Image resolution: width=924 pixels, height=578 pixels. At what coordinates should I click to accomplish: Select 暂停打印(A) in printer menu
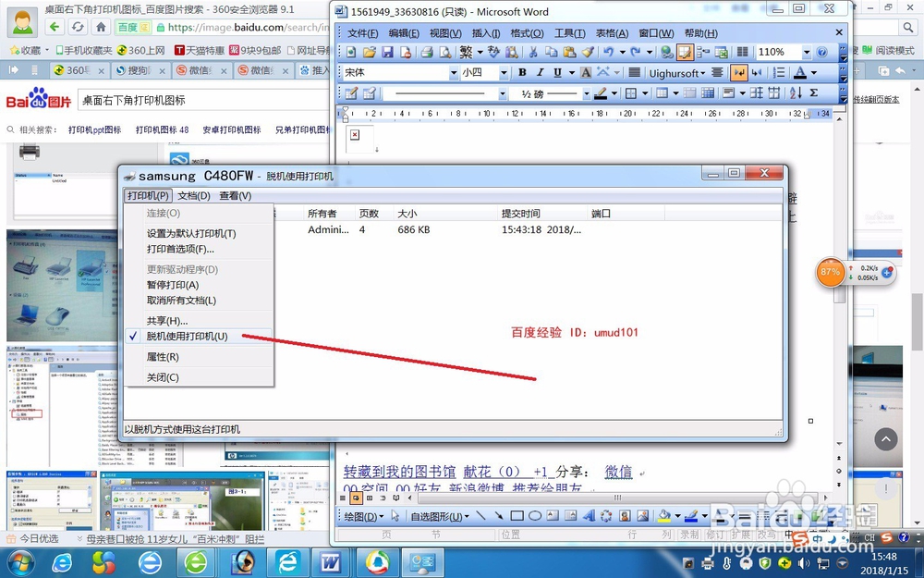pyautogui.click(x=173, y=285)
